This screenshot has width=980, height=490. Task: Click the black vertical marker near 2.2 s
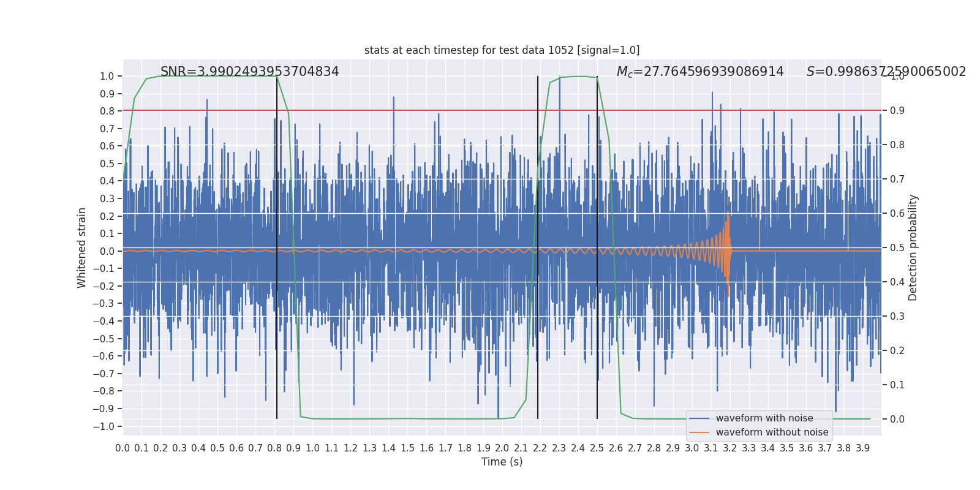(x=538, y=247)
